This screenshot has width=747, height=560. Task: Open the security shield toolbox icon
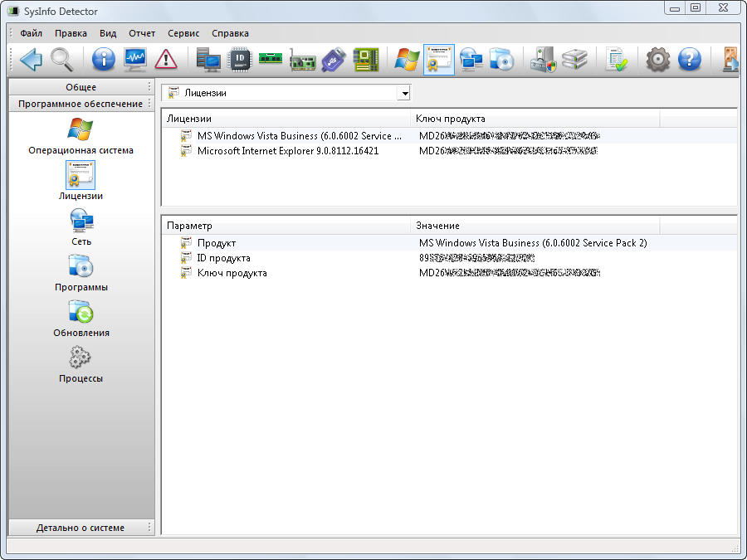coord(543,60)
